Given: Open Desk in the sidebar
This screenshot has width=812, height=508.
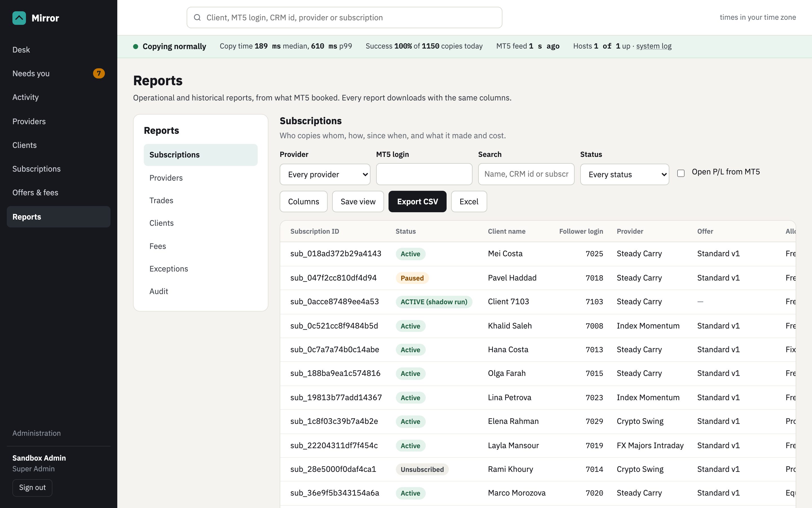Looking at the screenshot, I should pyautogui.click(x=58, y=50).
